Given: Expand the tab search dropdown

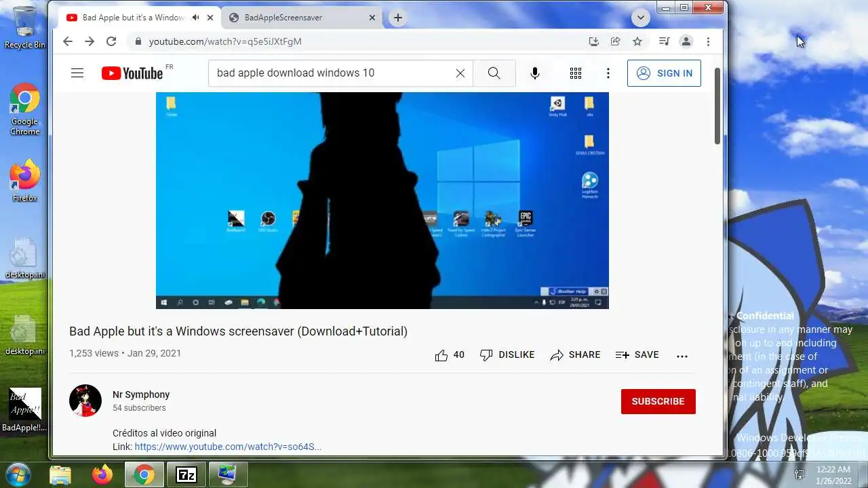Looking at the screenshot, I should (x=640, y=18).
